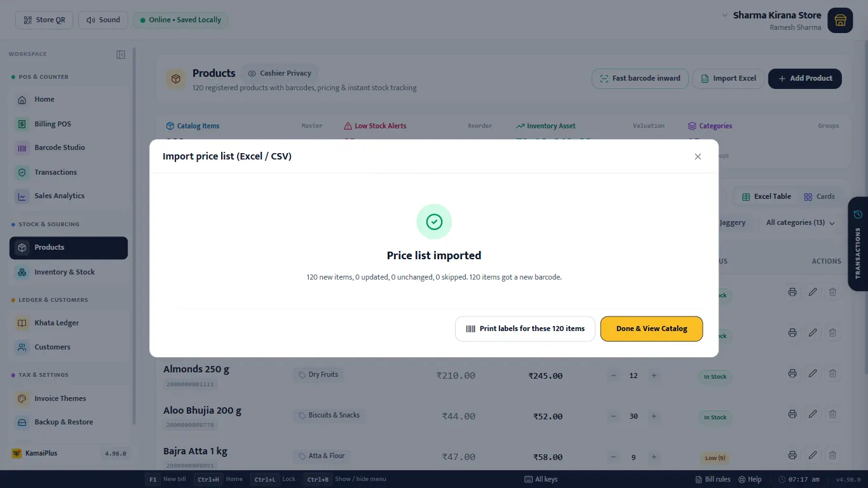The image size is (868, 488).
Task: Navigate to Sales Analytics
Action: pyautogui.click(x=69, y=196)
